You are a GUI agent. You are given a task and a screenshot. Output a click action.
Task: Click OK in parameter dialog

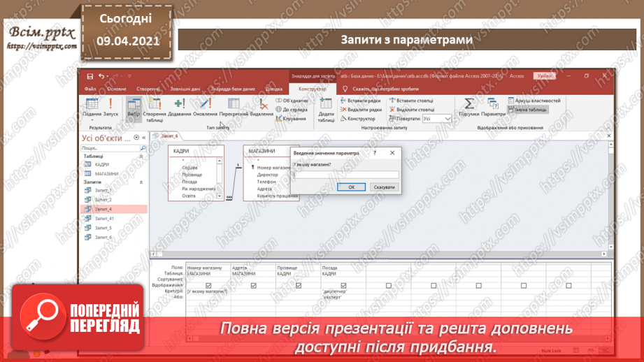point(351,187)
